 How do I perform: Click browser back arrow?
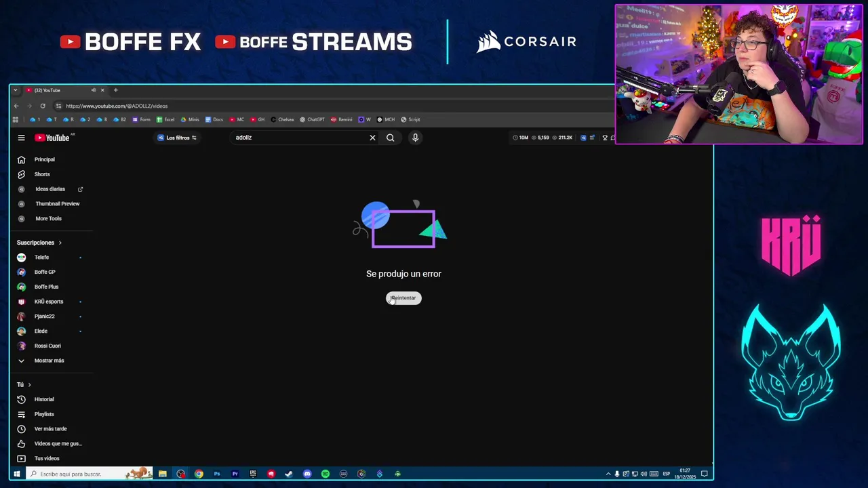tap(16, 106)
